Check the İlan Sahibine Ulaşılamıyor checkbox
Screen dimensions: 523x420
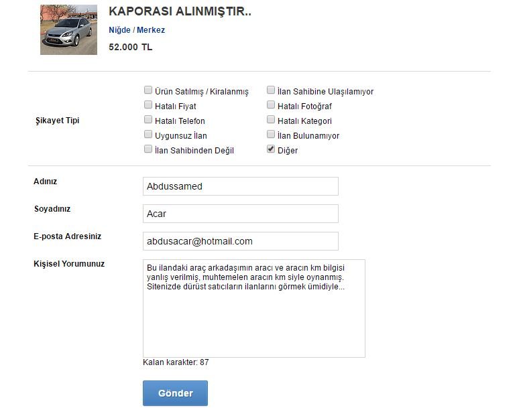pos(271,90)
